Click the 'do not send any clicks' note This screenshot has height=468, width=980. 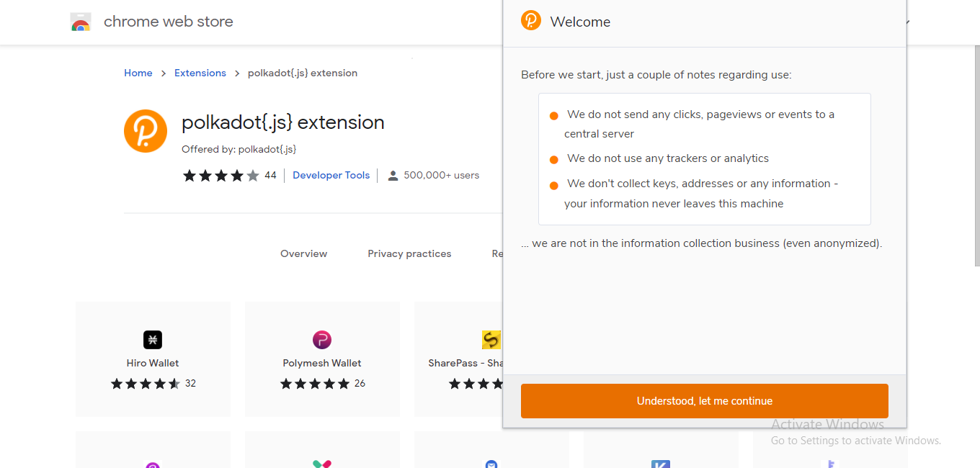[700, 124]
